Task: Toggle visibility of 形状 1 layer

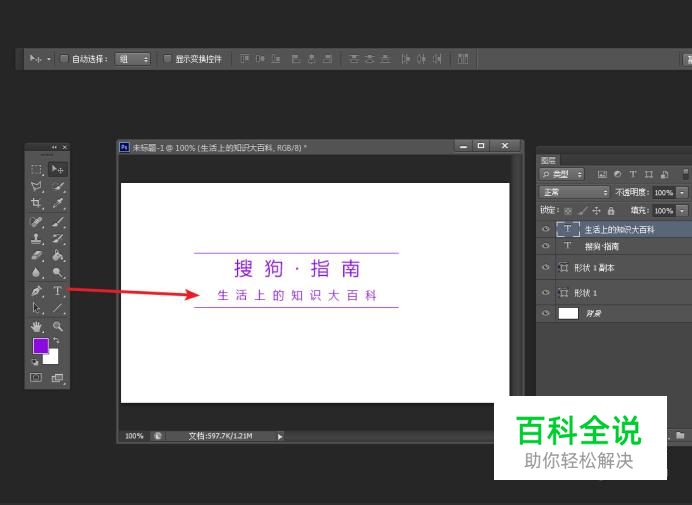Action: [546, 293]
